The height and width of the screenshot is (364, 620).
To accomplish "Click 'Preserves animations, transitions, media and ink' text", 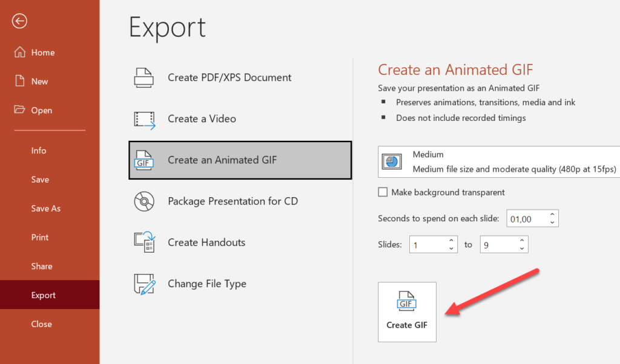I will 486,102.
